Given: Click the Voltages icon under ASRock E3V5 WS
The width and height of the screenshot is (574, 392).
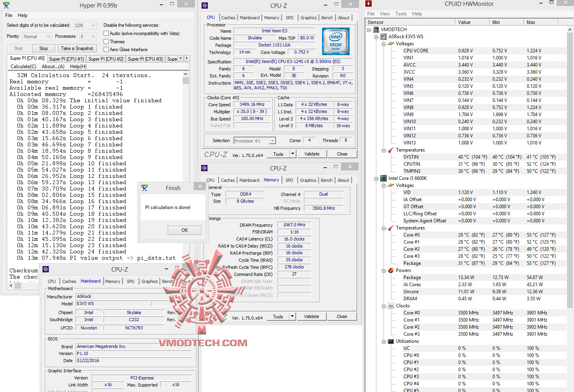Looking at the screenshot, I should coord(391,44).
